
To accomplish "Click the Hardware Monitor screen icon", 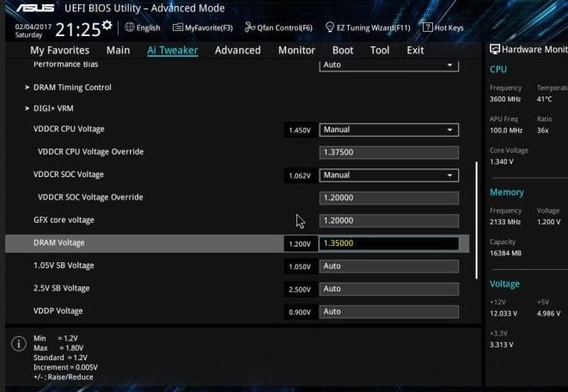I will (x=494, y=49).
